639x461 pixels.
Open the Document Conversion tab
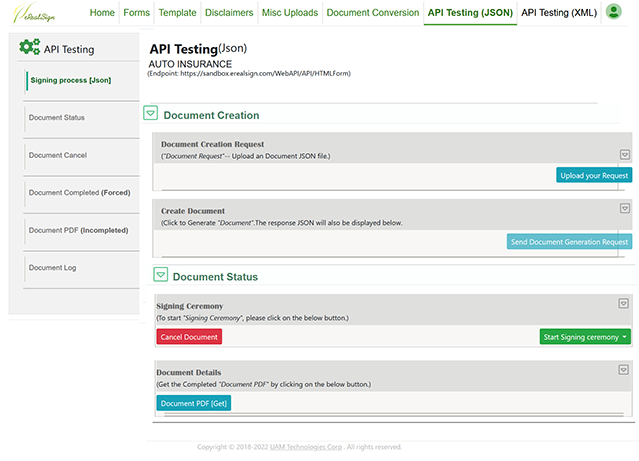pos(371,13)
